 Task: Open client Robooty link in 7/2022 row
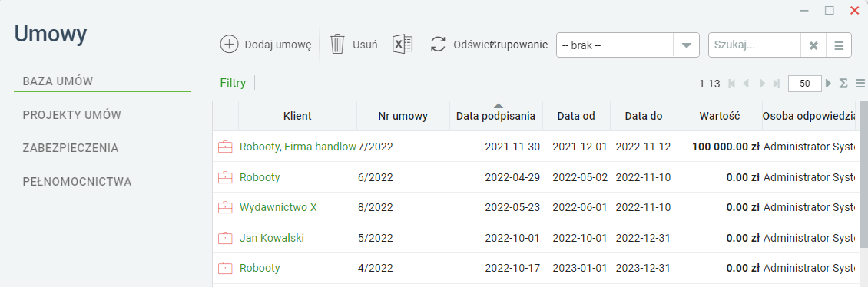260,147
